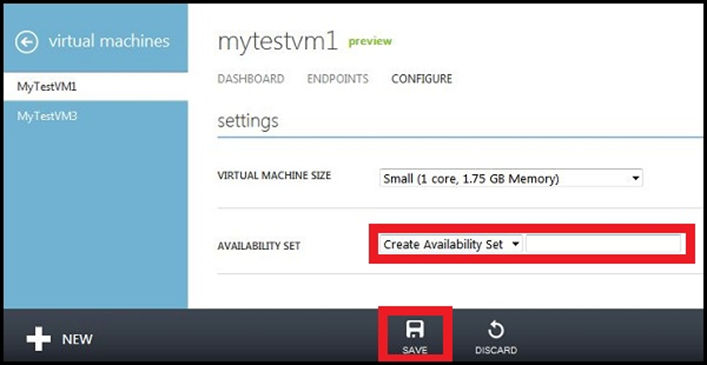Expand the Create Availability Set dropdown
707x365 pixels.
click(450, 244)
